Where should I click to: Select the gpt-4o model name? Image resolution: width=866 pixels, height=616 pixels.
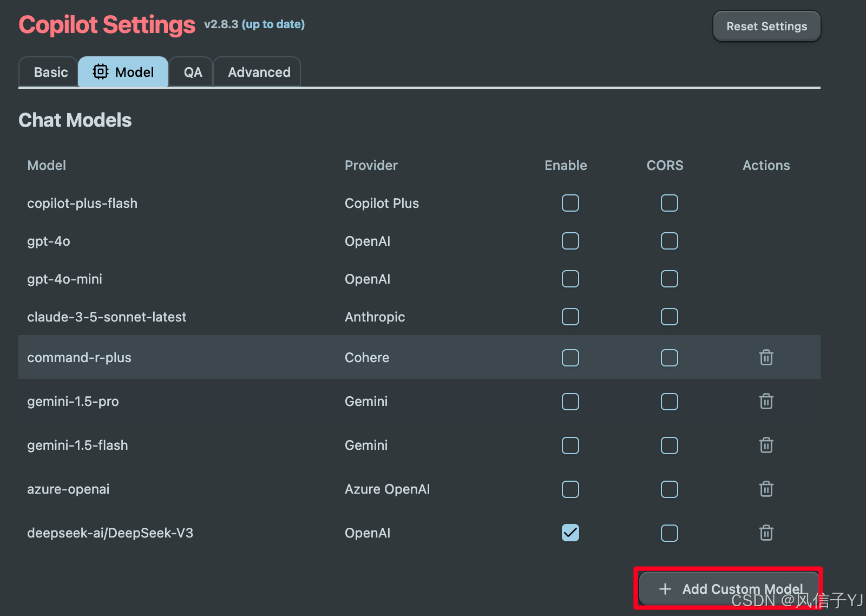[x=49, y=241]
